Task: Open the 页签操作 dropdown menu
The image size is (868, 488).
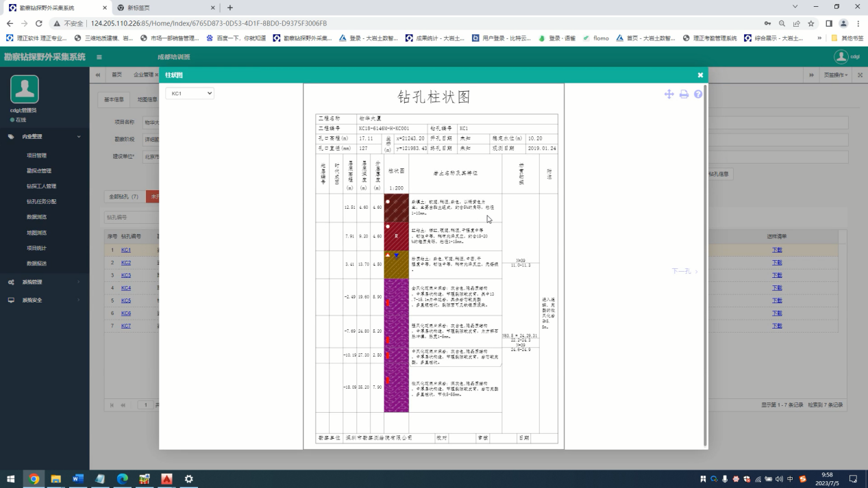Action: [x=836, y=75]
